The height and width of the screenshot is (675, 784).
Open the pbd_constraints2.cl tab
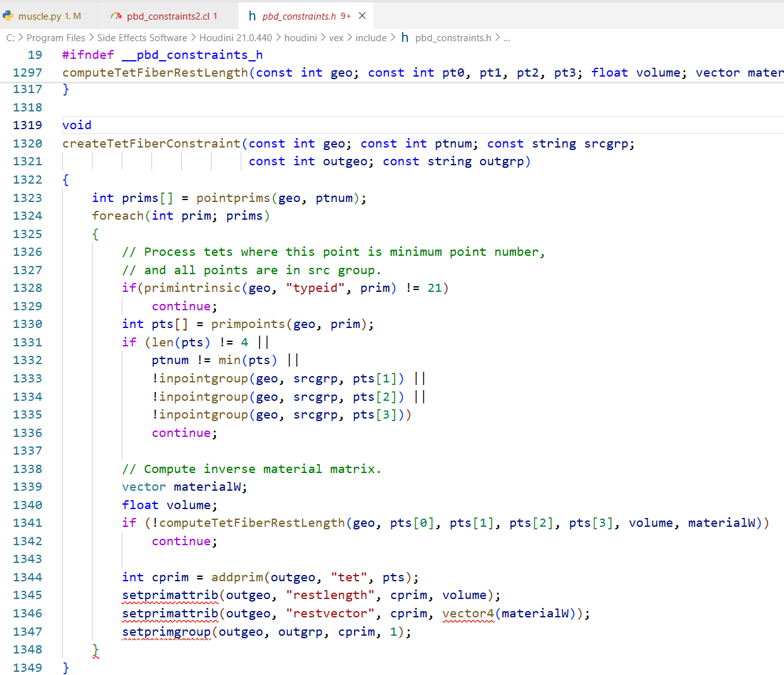tap(167, 16)
